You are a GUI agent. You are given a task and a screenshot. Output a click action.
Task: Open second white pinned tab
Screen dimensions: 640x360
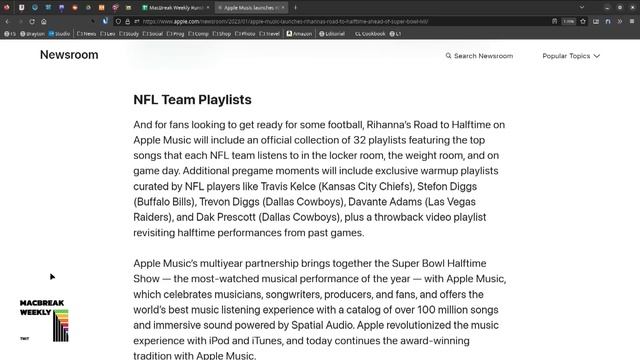21,7
